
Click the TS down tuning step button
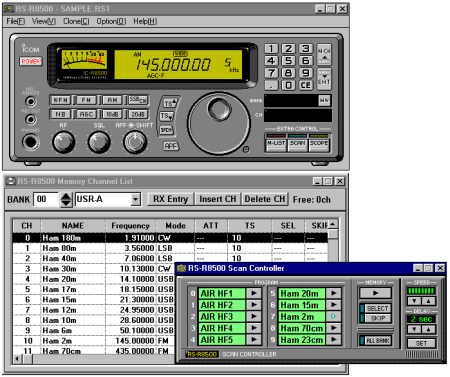pyautogui.click(x=167, y=116)
